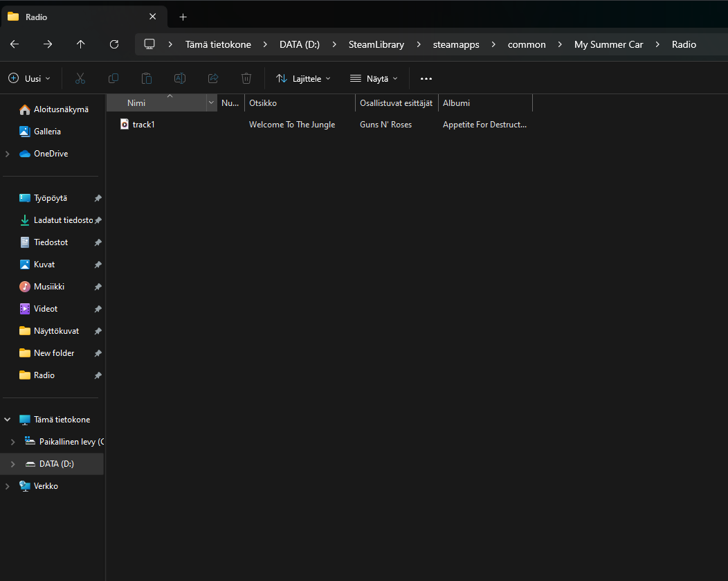
Task: Refresh the Radio folder view
Action: [113, 44]
